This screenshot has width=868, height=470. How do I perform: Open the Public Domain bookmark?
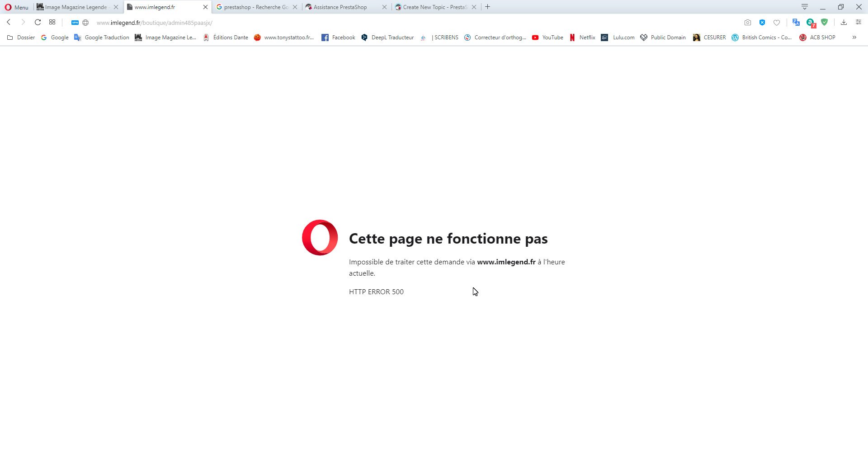(x=663, y=38)
